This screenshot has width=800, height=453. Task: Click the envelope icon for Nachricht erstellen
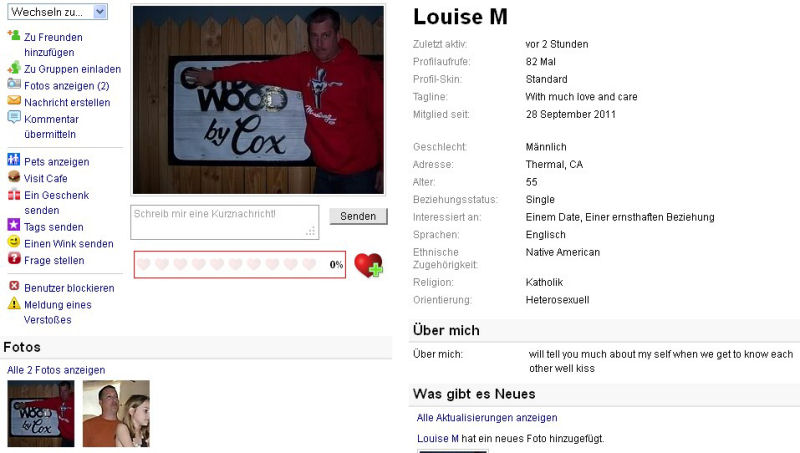[14, 100]
